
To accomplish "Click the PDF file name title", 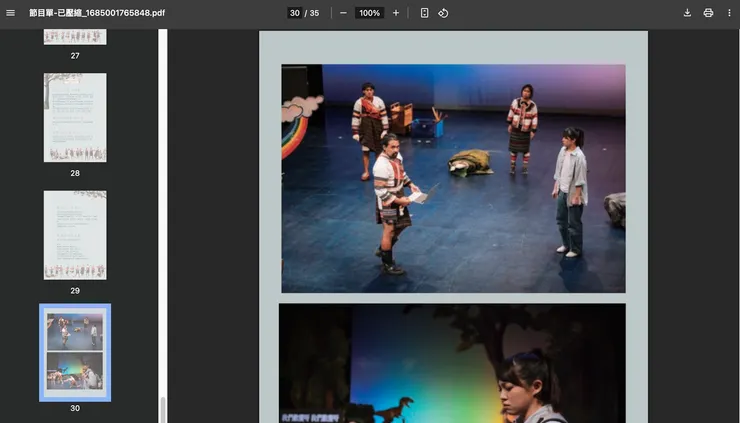I will coord(97,13).
